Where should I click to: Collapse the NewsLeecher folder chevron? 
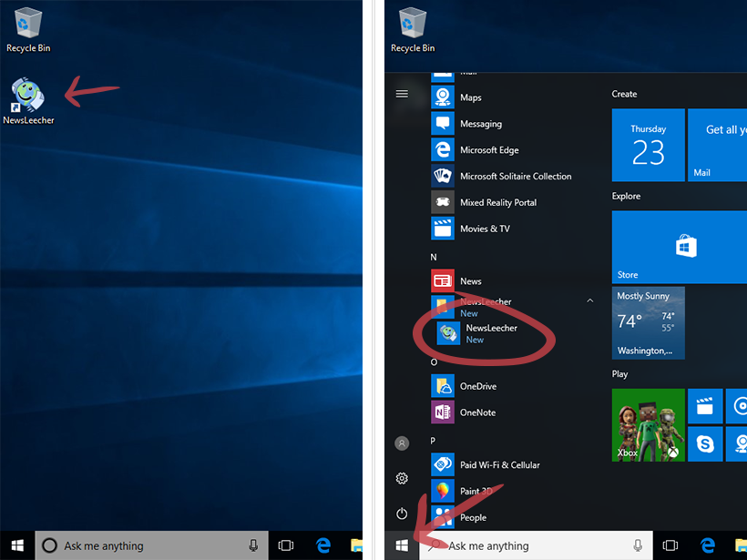coord(589,300)
